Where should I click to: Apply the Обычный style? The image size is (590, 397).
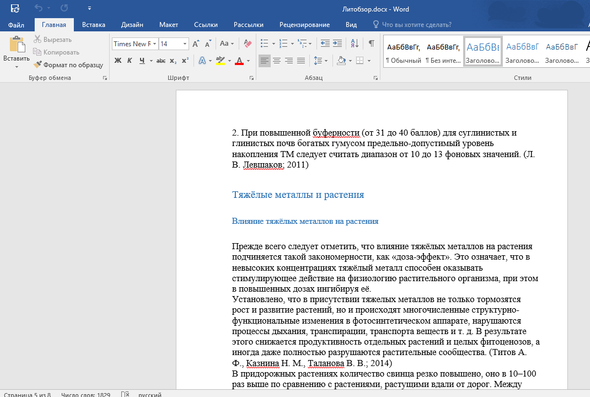(403, 52)
